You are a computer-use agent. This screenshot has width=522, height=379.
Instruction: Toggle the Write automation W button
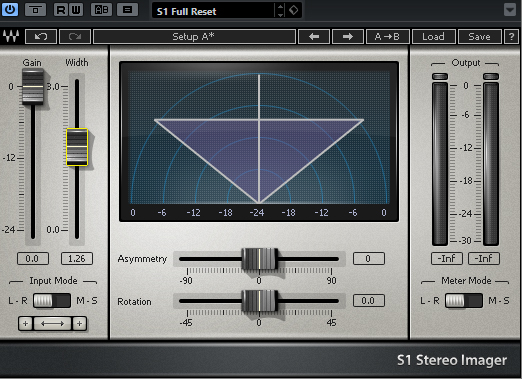pos(76,10)
